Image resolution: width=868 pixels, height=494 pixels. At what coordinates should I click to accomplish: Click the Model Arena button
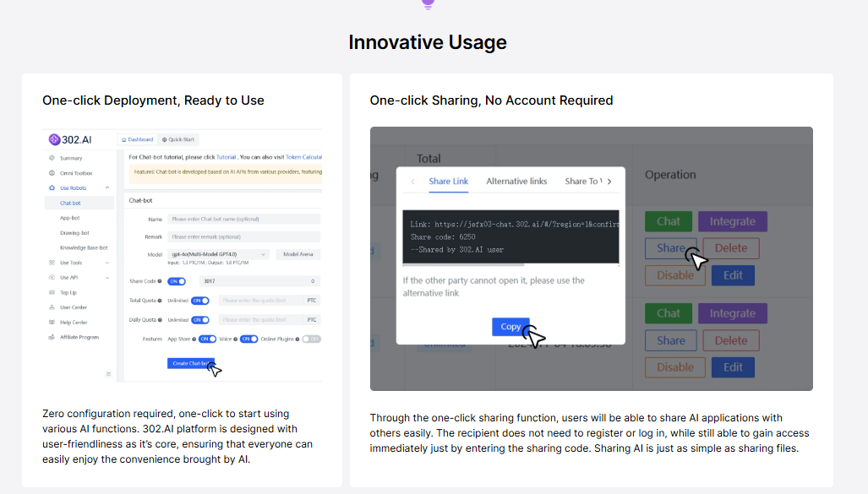click(x=298, y=254)
